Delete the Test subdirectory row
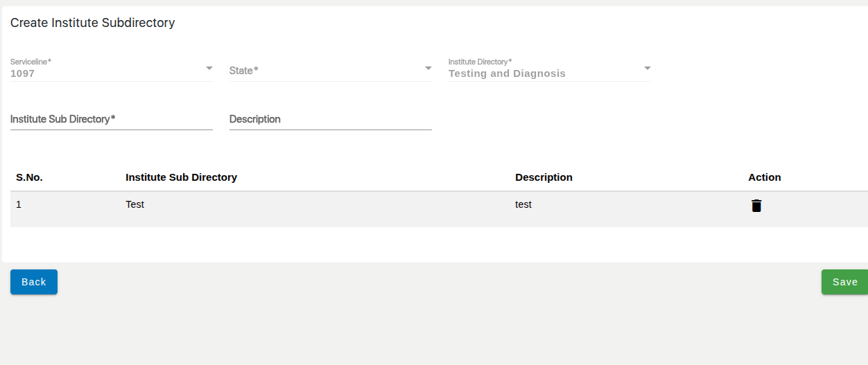The image size is (868, 365). click(x=756, y=206)
